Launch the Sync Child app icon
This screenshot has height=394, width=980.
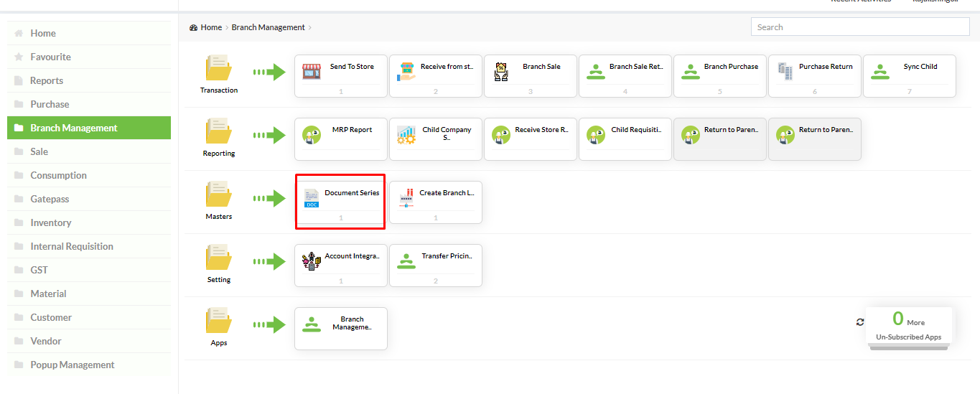[x=880, y=71]
